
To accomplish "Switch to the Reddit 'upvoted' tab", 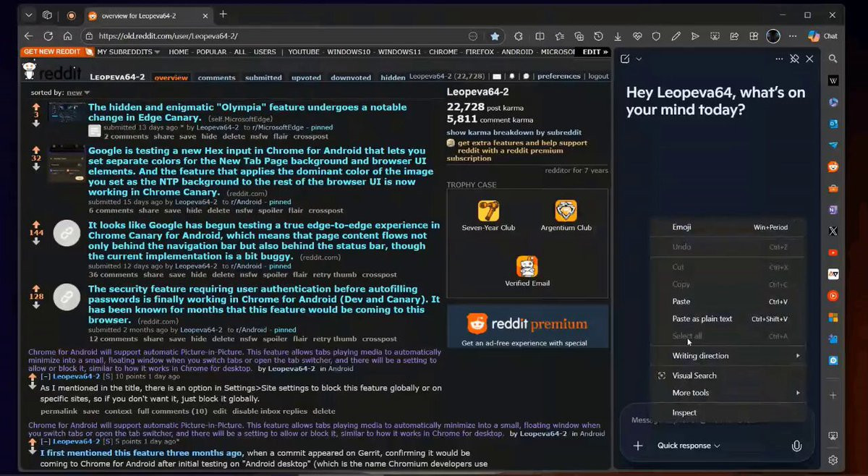I will 306,77.
